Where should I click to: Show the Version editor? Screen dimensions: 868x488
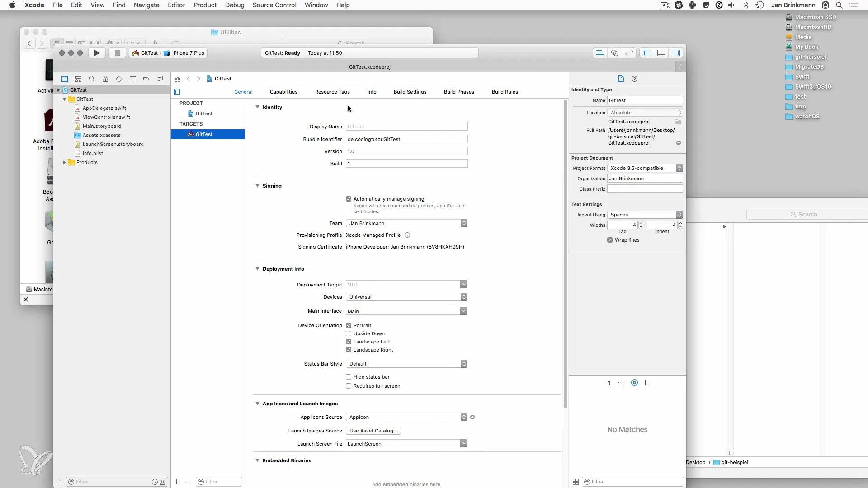[x=629, y=53]
